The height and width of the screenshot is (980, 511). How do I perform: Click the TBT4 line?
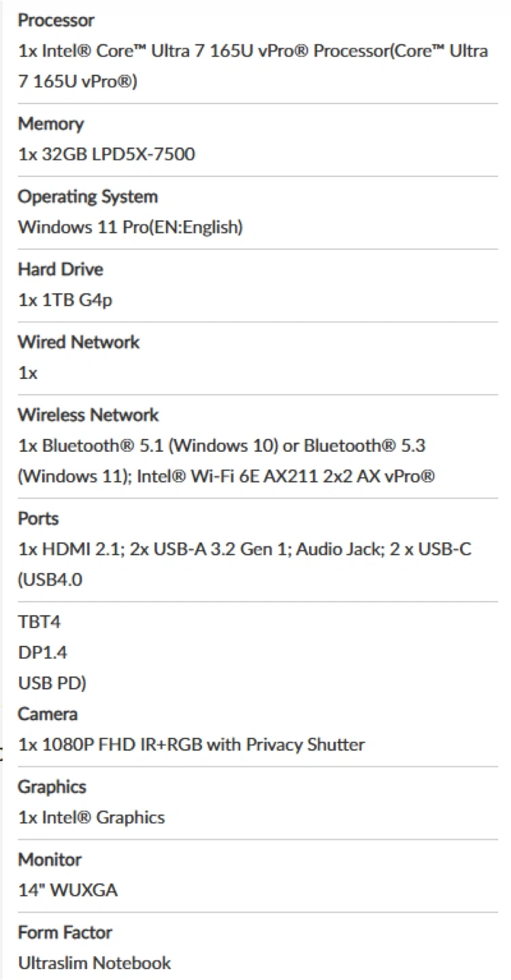(x=39, y=622)
